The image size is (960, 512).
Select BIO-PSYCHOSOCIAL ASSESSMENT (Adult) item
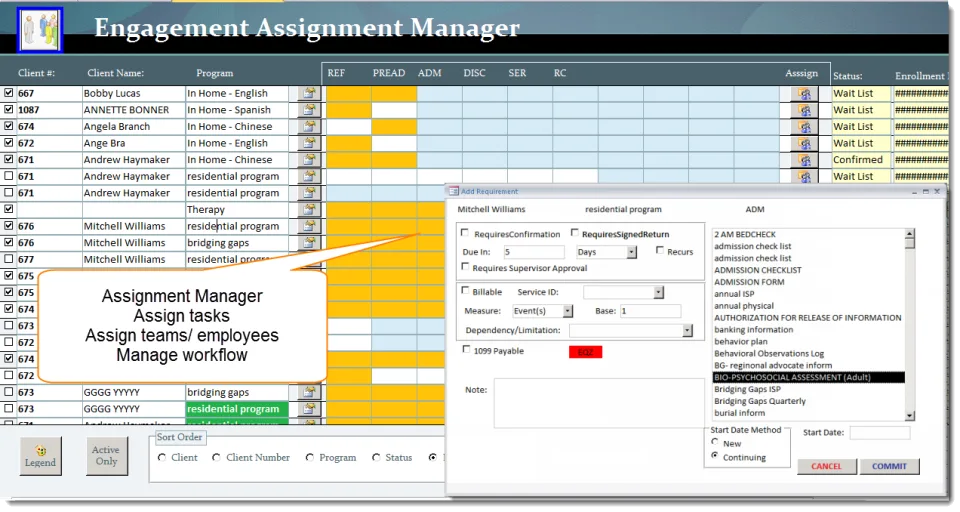coord(808,377)
